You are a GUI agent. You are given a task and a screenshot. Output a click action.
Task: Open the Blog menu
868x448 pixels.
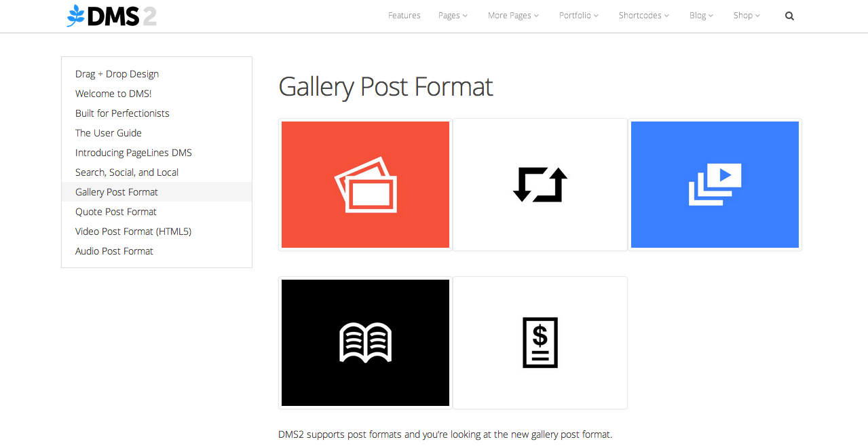coord(701,16)
